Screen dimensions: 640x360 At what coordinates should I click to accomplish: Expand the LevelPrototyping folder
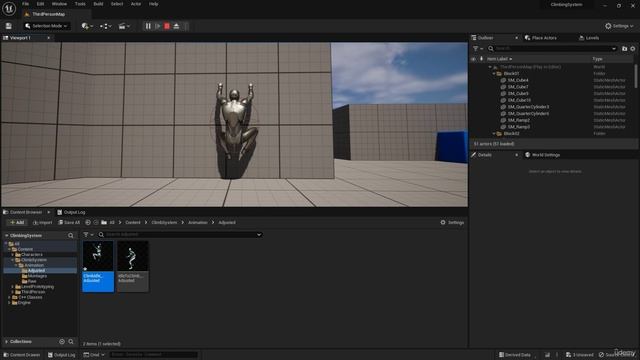coord(13,287)
